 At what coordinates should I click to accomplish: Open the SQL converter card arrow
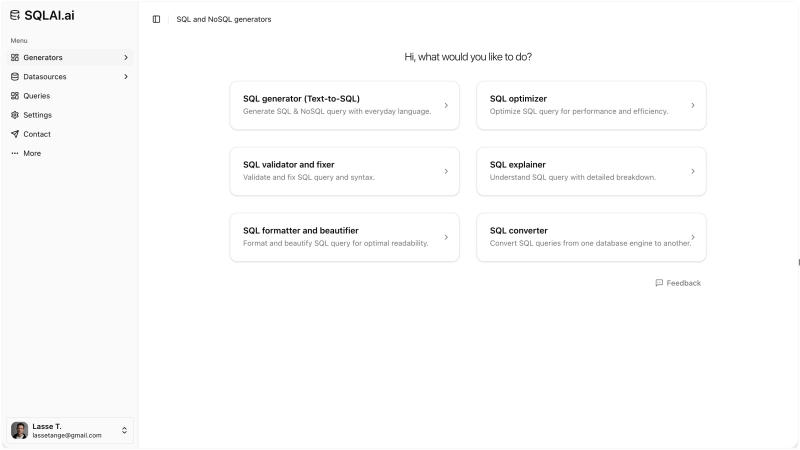click(x=693, y=237)
